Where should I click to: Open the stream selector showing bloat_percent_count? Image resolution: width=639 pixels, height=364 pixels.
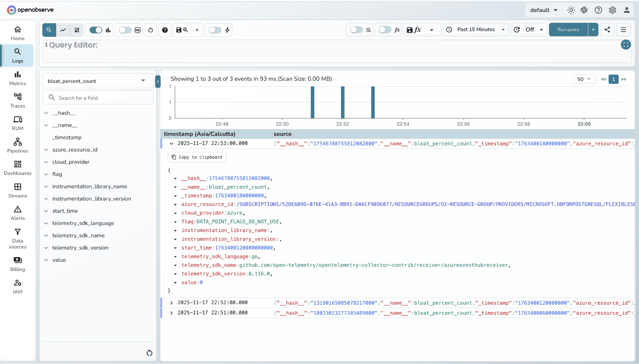97,81
